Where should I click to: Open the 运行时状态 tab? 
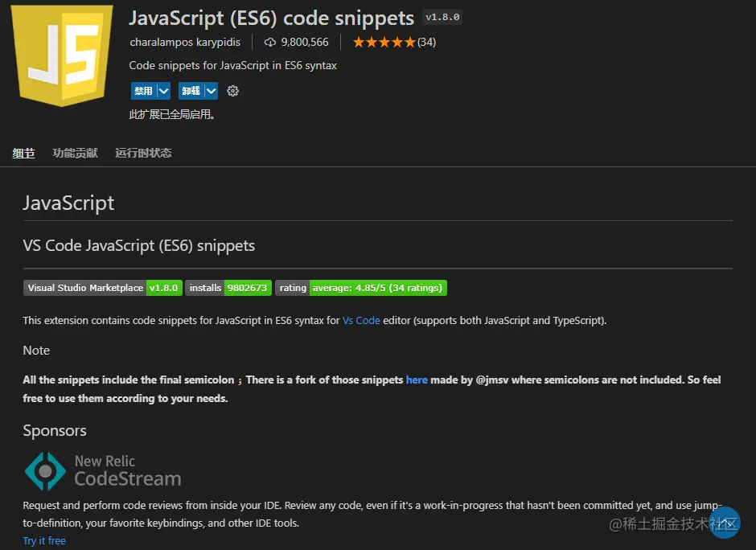pyautogui.click(x=142, y=153)
